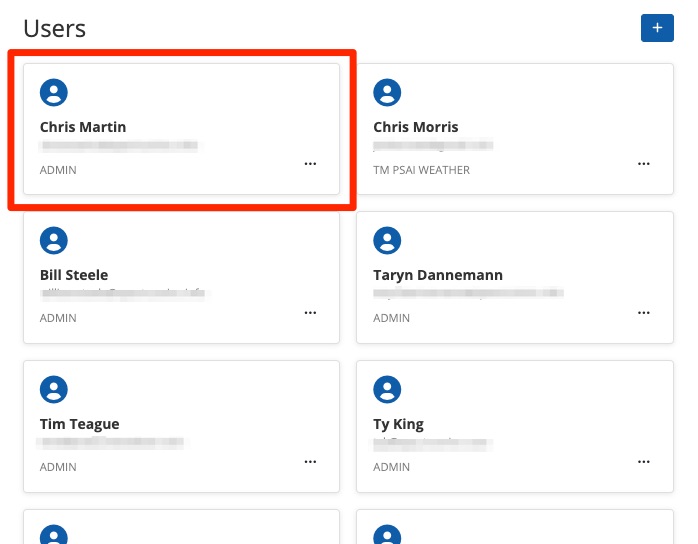Click Chris Martin's user avatar icon
The width and height of the screenshot is (698, 544).
click(54, 93)
